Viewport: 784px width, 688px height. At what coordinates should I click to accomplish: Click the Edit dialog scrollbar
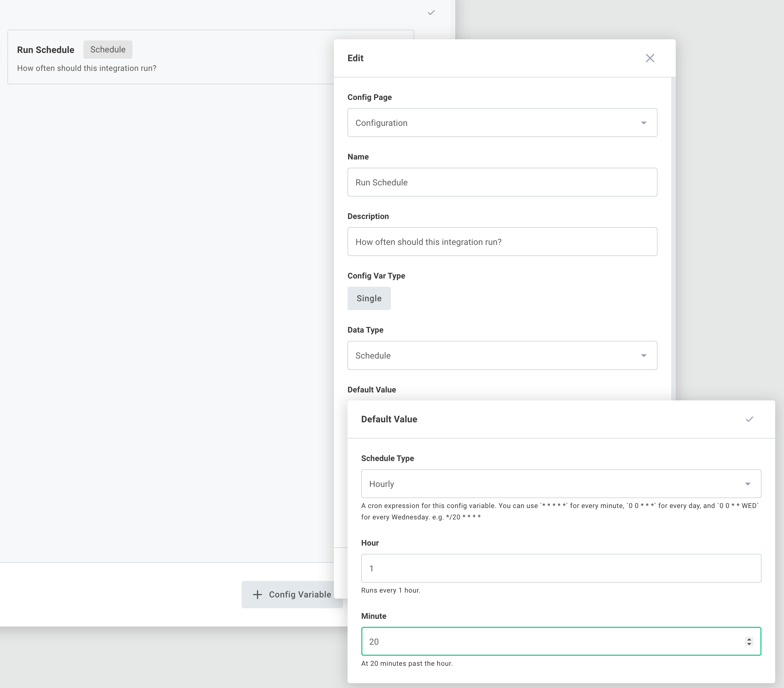[673, 239]
